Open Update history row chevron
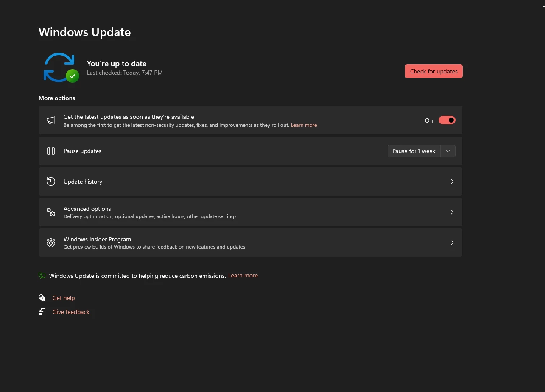The height and width of the screenshot is (392, 545). (x=452, y=182)
